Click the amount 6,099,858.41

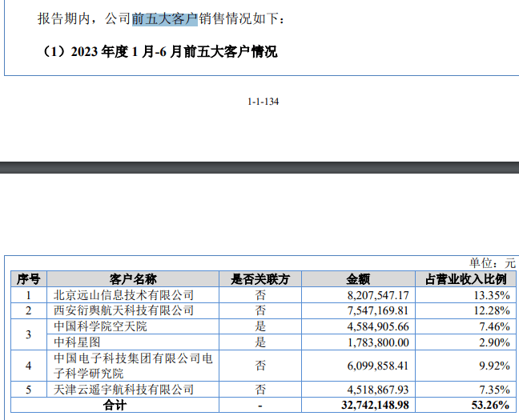pos(378,366)
